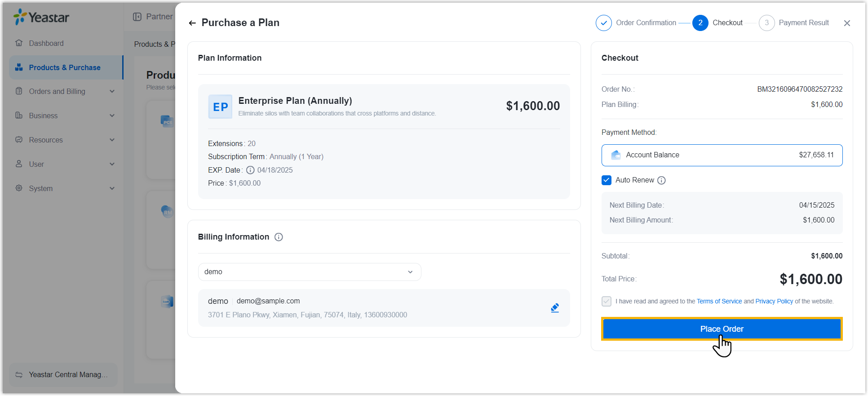
Task: Close the Purchase a Plan dialog
Action: coord(847,23)
